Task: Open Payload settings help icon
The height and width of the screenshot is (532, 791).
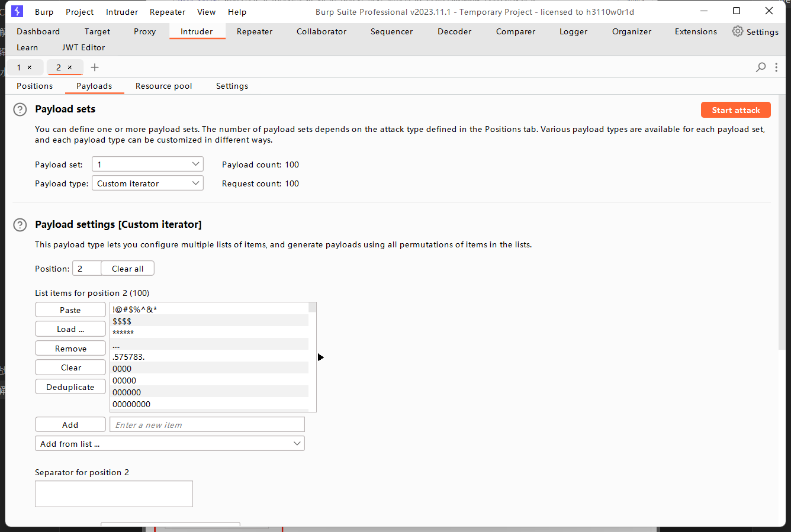Action: click(x=20, y=225)
